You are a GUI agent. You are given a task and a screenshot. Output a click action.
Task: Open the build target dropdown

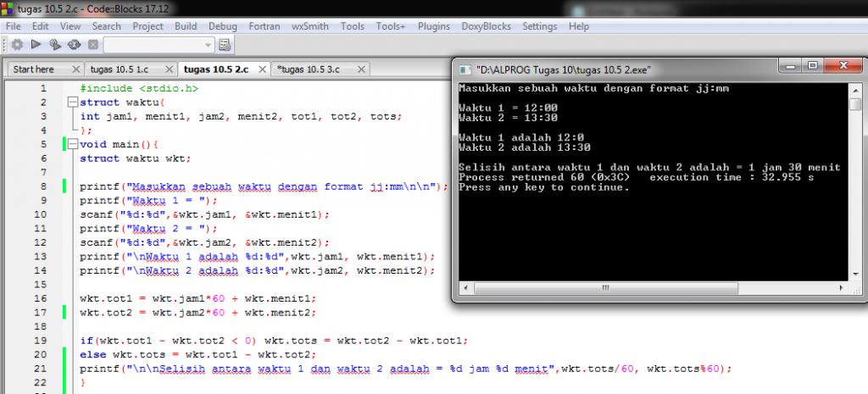pos(159,45)
